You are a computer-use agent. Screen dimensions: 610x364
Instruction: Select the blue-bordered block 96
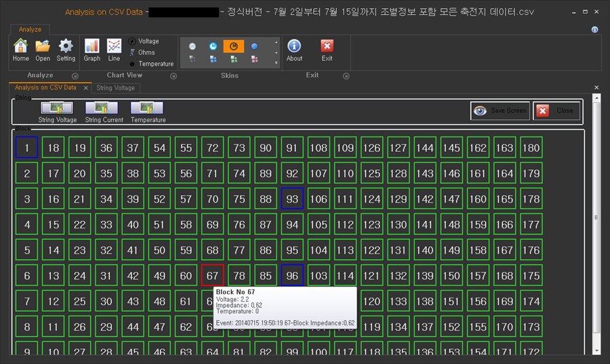coord(292,275)
